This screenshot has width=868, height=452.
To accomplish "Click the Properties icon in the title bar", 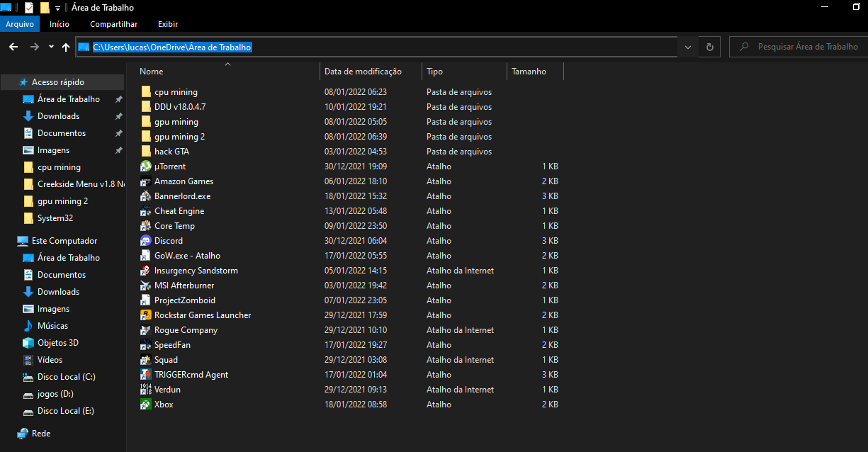I will pyautogui.click(x=28, y=7).
